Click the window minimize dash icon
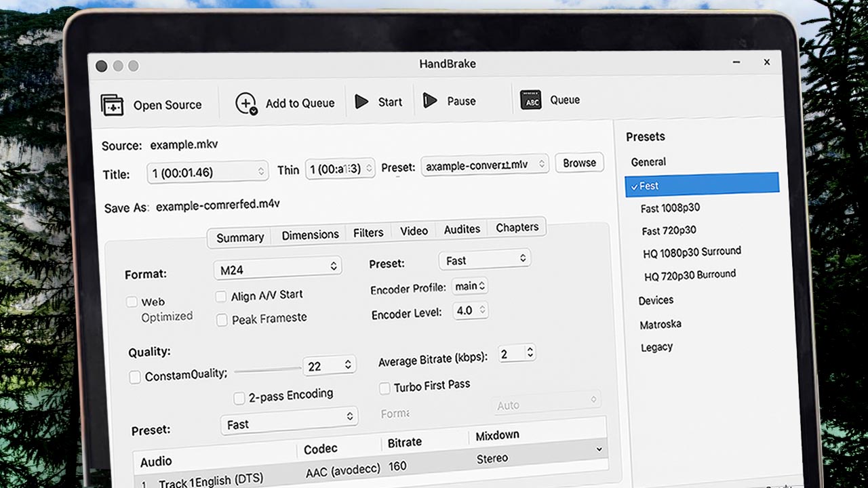The width and height of the screenshot is (868, 488). click(736, 62)
